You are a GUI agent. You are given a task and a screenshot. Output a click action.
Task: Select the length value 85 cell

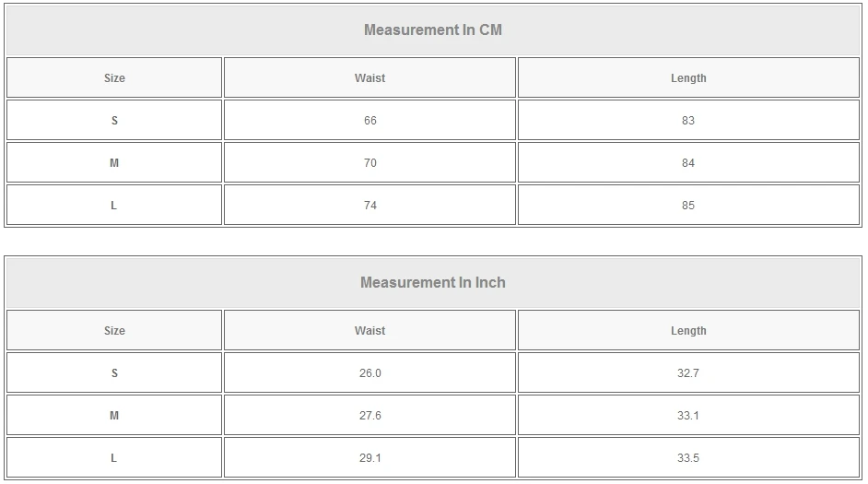[x=688, y=206]
